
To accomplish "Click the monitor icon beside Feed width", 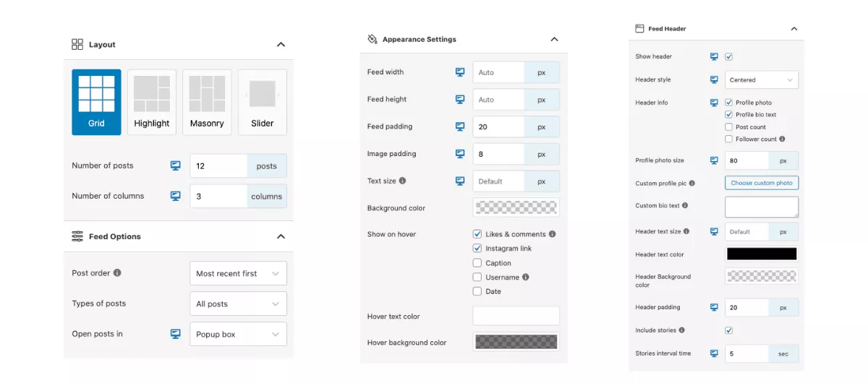I will pyautogui.click(x=460, y=72).
